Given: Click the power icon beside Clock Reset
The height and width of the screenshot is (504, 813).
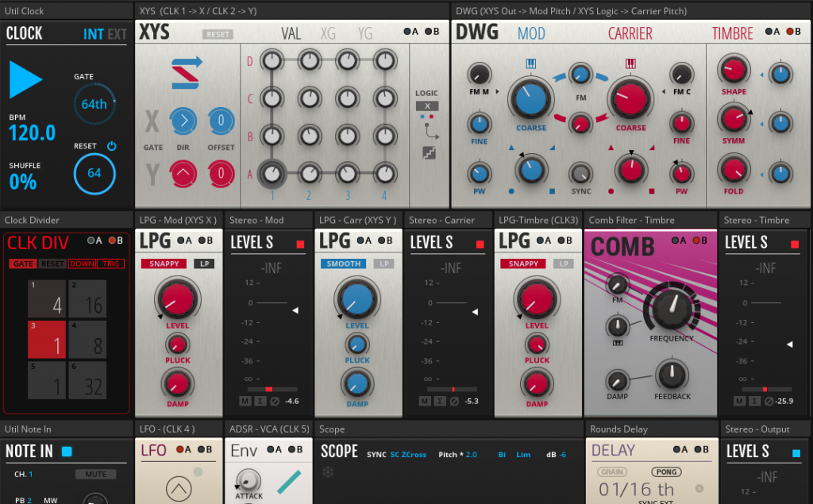Looking at the screenshot, I should pos(112,146).
